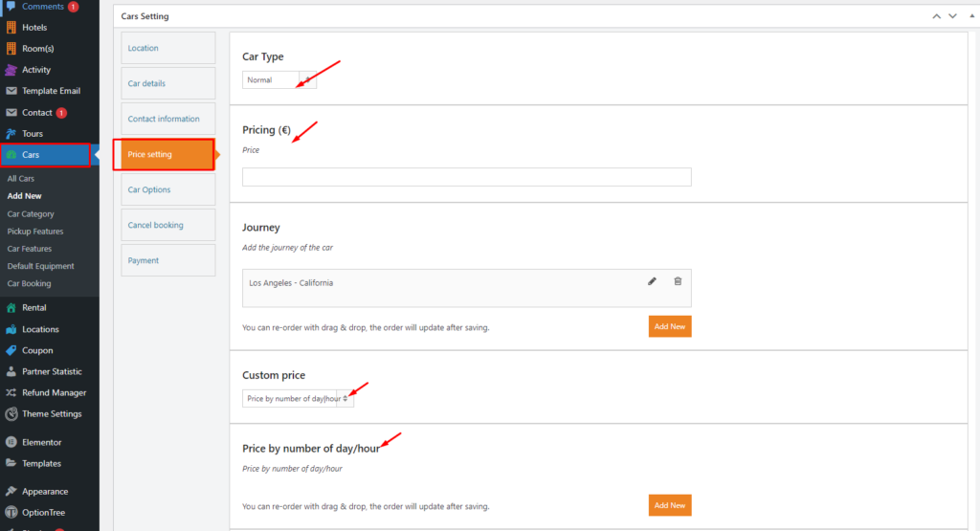980x531 pixels.
Task: Click the Partner Statistic person icon
Action: [x=11, y=371]
